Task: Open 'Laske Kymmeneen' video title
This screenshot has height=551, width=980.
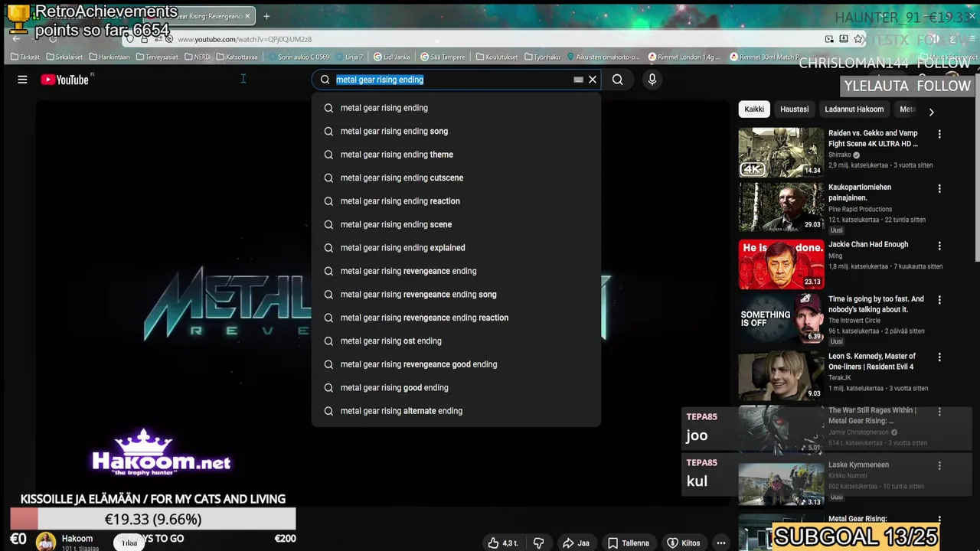Action: (858, 465)
